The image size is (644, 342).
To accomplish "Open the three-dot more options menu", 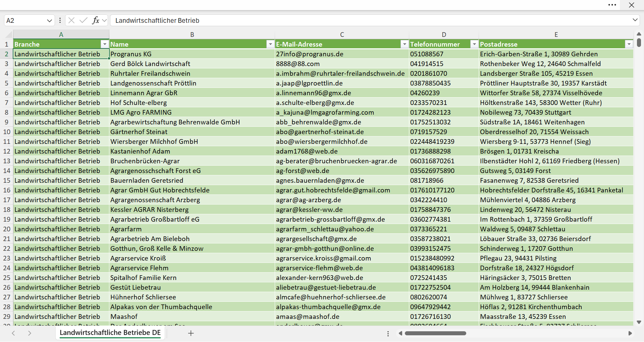I will click(612, 5).
